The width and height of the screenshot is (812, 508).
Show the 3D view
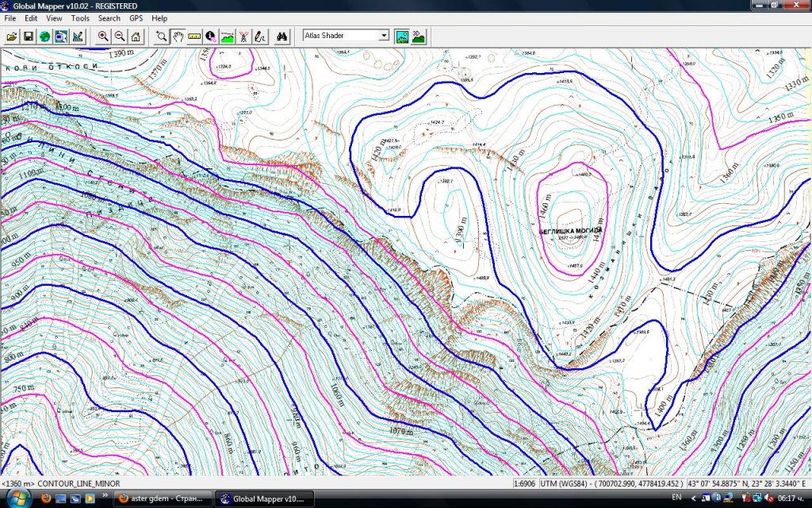pyautogui.click(x=419, y=37)
